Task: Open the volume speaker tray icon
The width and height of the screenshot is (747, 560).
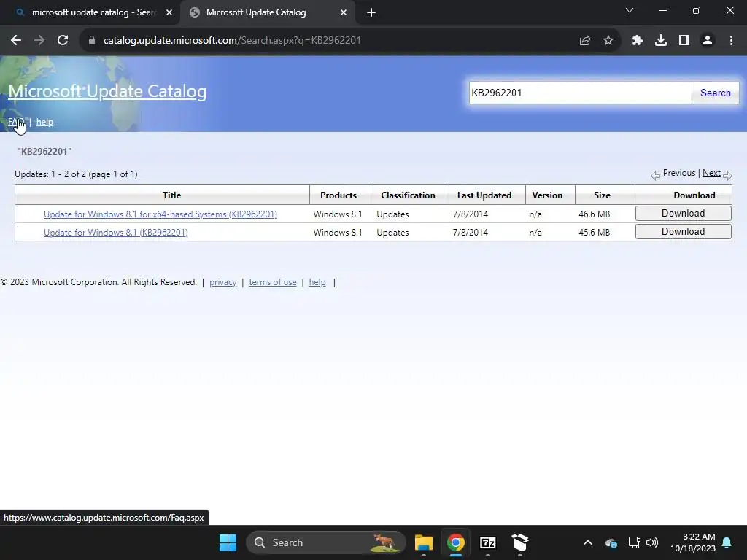Action: pos(652,542)
